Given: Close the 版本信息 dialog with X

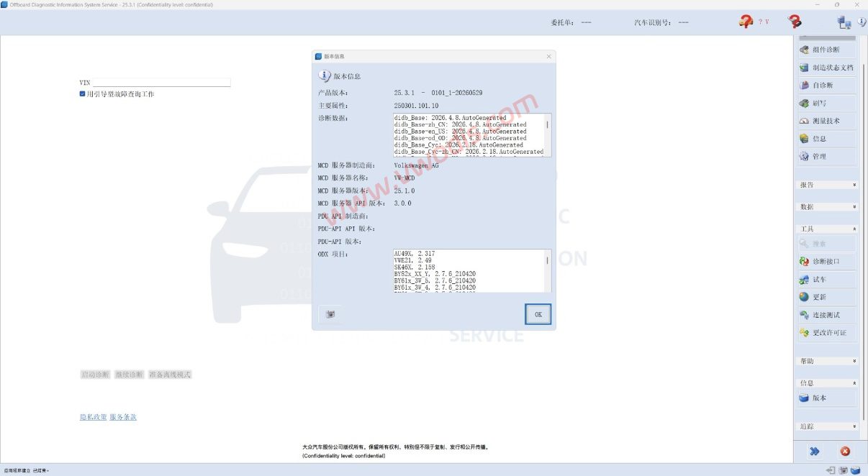Looking at the screenshot, I should coord(548,56).
